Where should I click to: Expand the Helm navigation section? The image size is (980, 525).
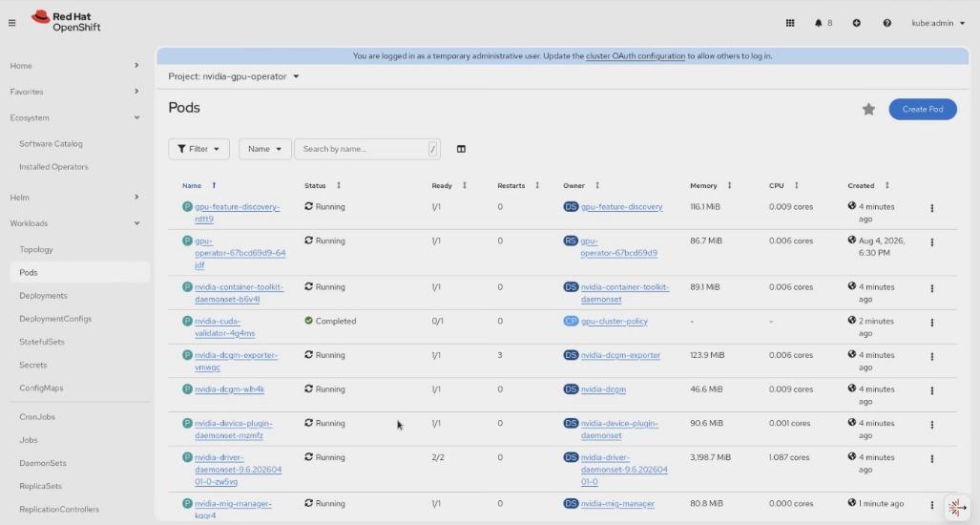[x=74, y=198]
